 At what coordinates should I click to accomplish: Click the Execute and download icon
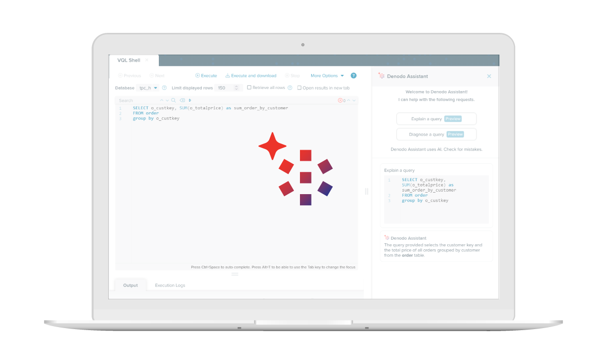[227, 75]
